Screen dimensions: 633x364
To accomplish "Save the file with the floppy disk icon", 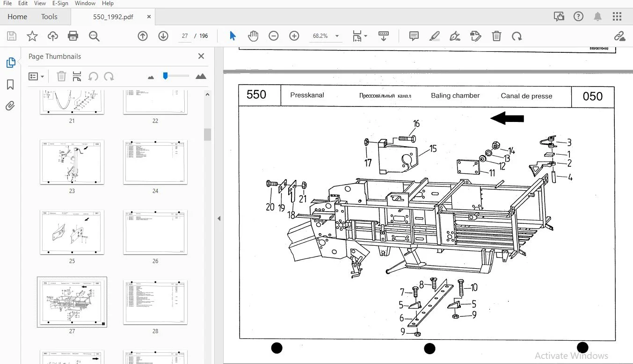I will pyautogui.click(x=12, y=36).
